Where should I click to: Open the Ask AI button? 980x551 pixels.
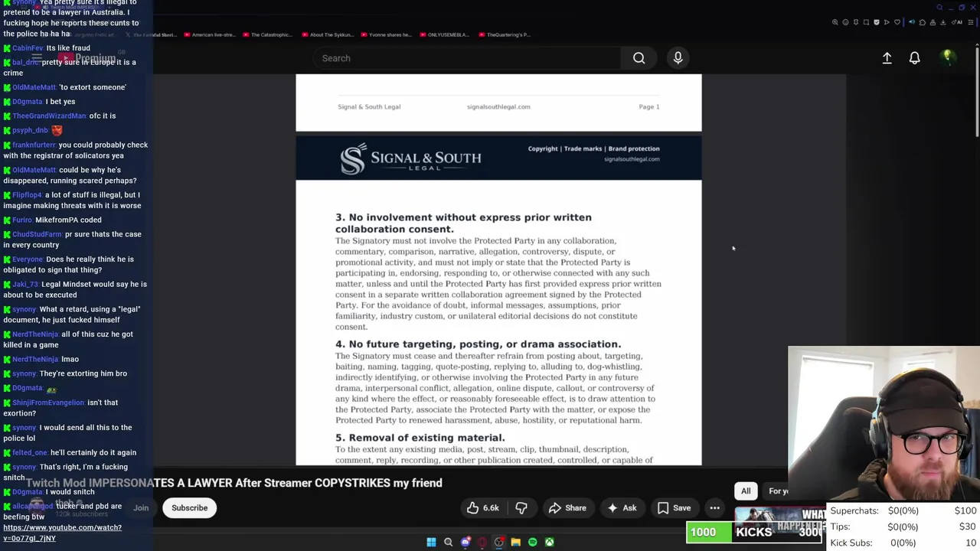point(622,508)
